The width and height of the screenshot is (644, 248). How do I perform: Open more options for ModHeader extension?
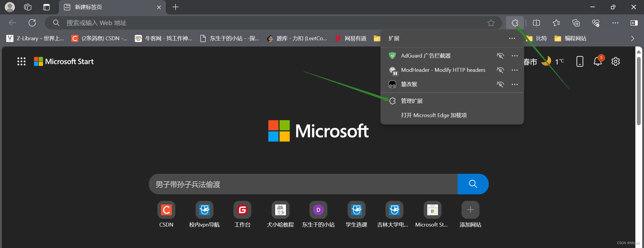click(x=515, y=70)
